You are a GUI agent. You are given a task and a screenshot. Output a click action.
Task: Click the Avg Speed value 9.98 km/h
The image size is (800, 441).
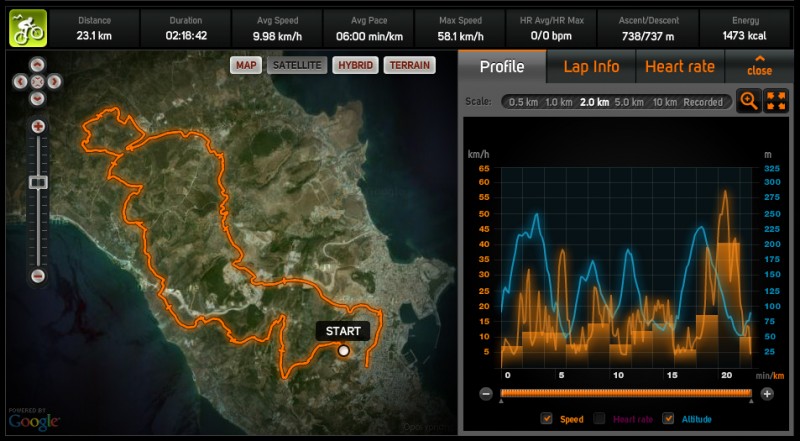tap(277, 36)
